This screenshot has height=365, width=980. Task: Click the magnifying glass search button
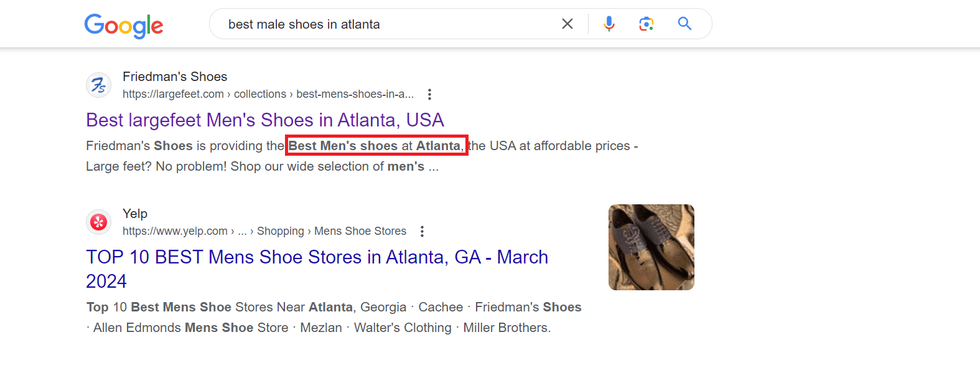684,24
